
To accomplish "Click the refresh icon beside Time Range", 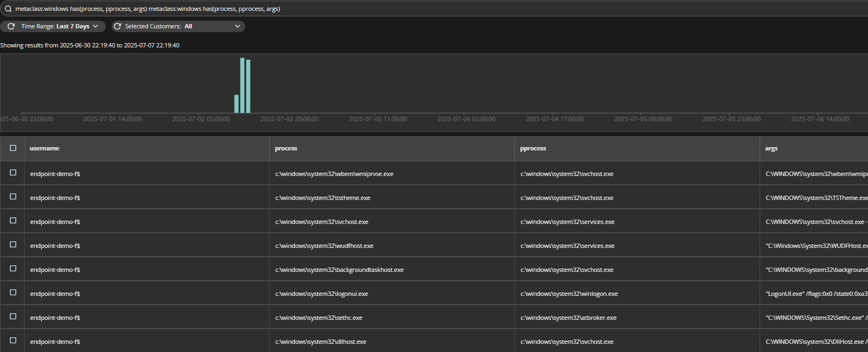I will click(11, 26).
